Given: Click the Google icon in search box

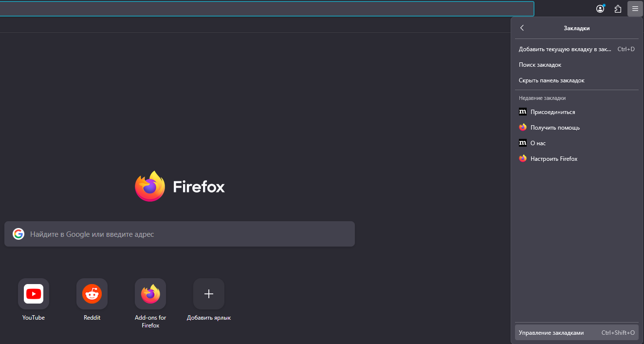Looking at the screenshot, I should pyautogui.click(x=18, y=234).
